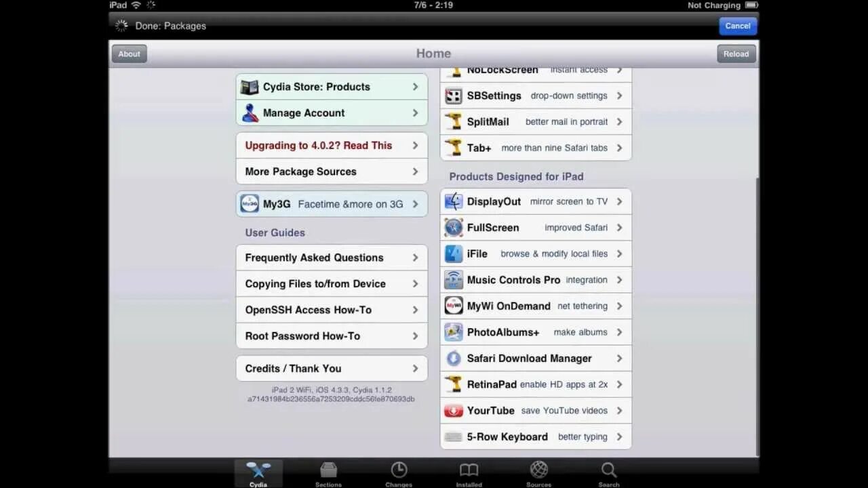Expand the Manage Account chevron

(415, 113)
